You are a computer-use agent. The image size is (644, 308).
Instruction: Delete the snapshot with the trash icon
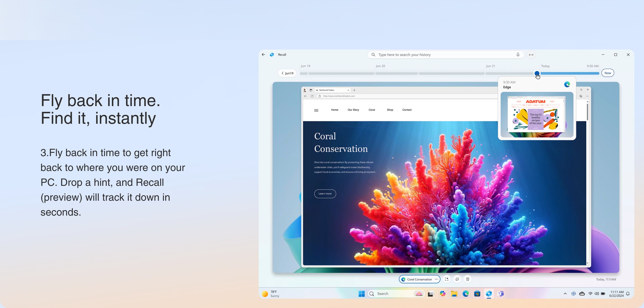[468, 279]
